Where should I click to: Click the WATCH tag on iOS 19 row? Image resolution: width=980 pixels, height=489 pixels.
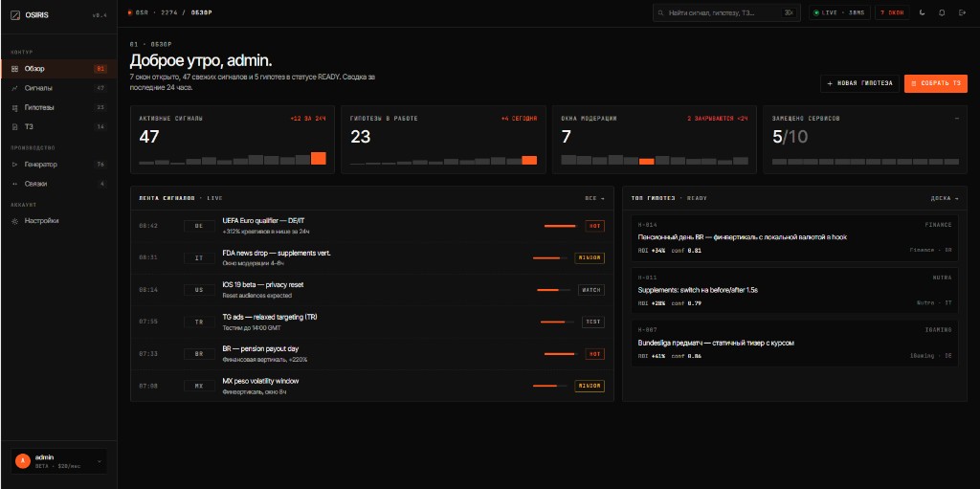click(x=591, y=290)
